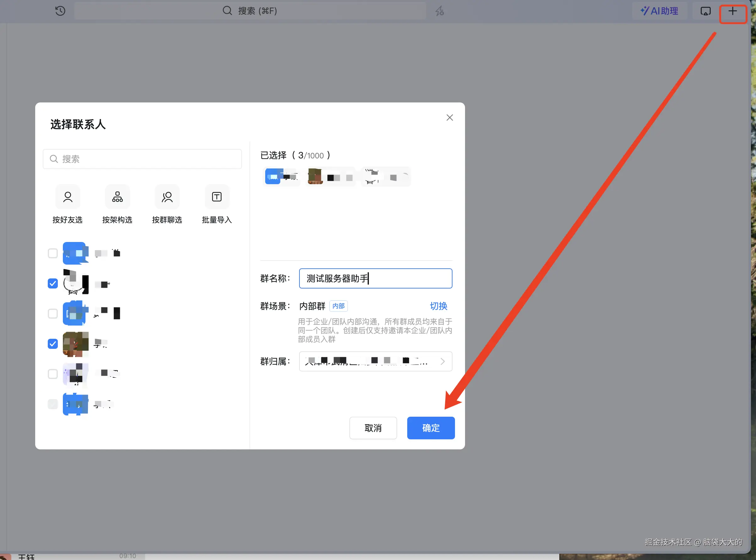Click the 取消 cancel button
This screenshot has width=756, height=560.
pyautogui.click(x=373, y=428)
